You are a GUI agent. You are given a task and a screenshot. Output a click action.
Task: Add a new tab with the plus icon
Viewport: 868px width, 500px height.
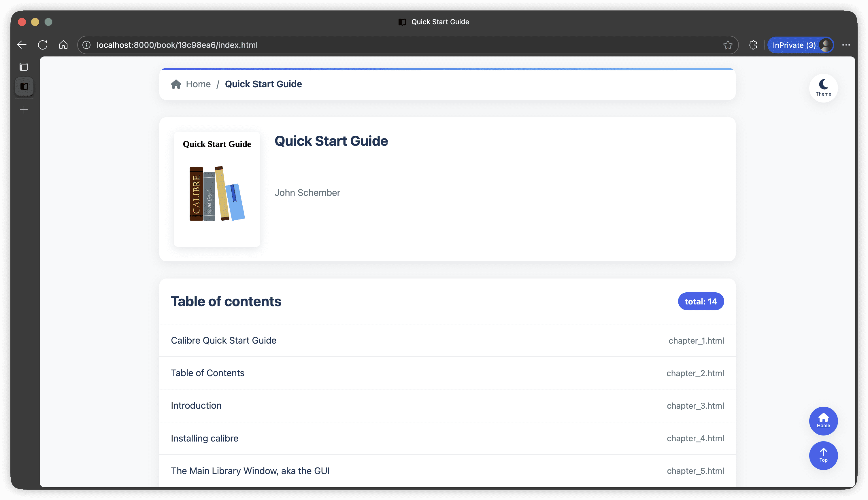click(24, 110)
